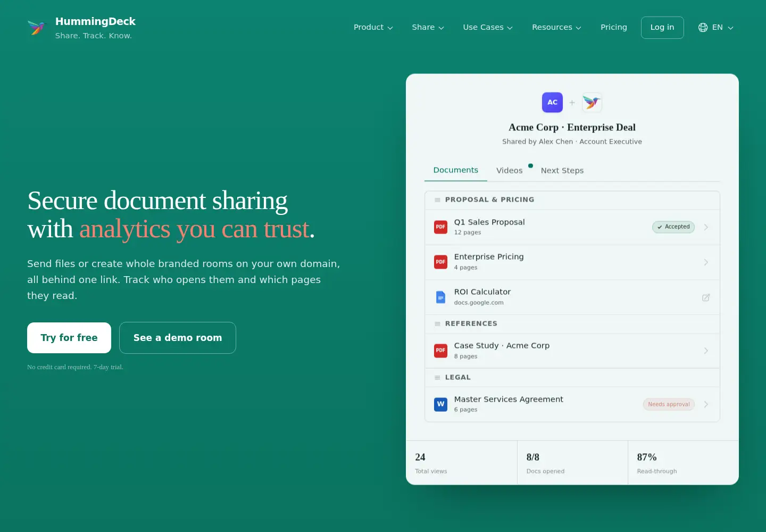
Task: Click the 8/8 Docs opened stat
Action: pyautogui.click(x=573, y=463)
